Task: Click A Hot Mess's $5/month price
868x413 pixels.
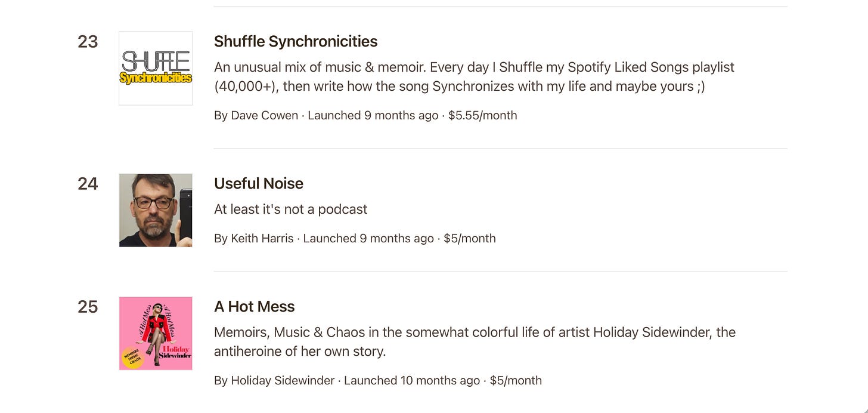Action: click(516, 380)
